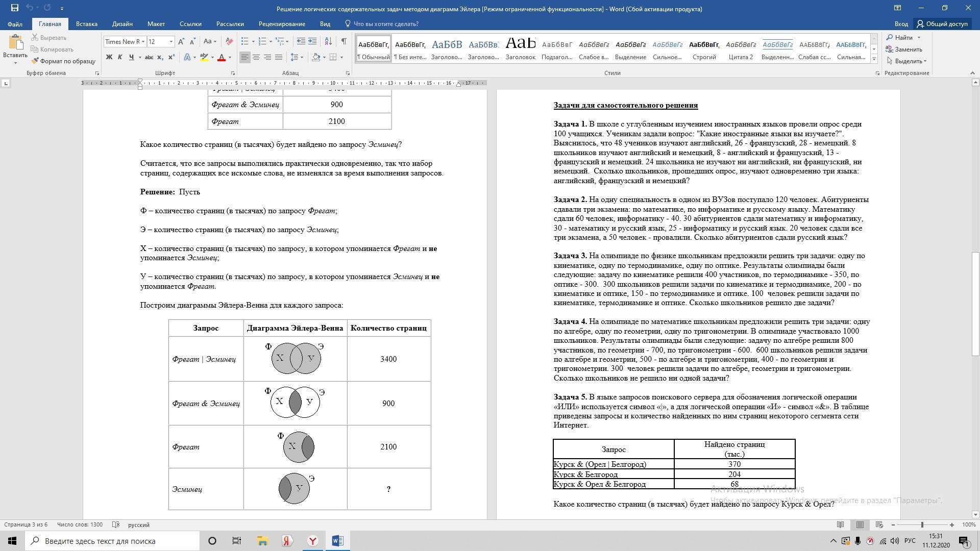Toggle bold formatting (Ж)
This screenshot has height=551, width=980.
tap(109, 57)
